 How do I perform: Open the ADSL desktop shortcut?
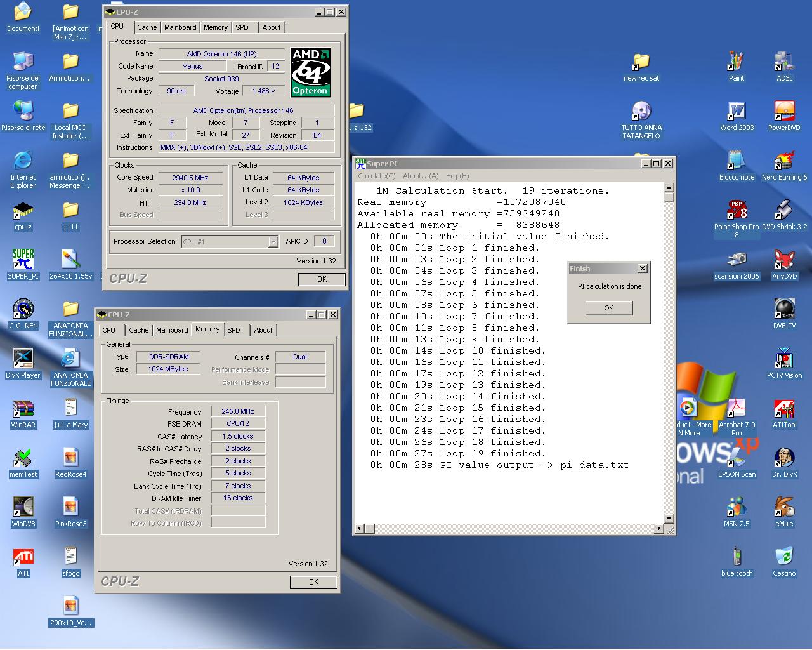coord(784,67)
